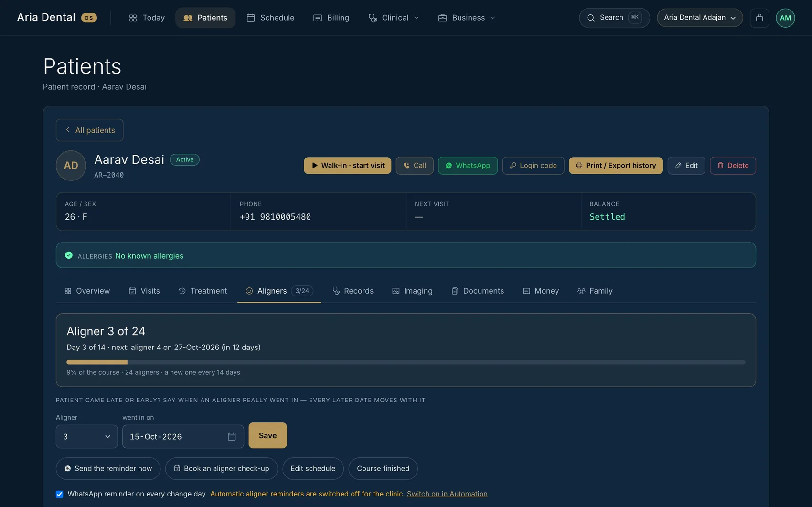Open the Documents tab
Image resolution: width=812 pixels, height=507 pixels.
478,291
